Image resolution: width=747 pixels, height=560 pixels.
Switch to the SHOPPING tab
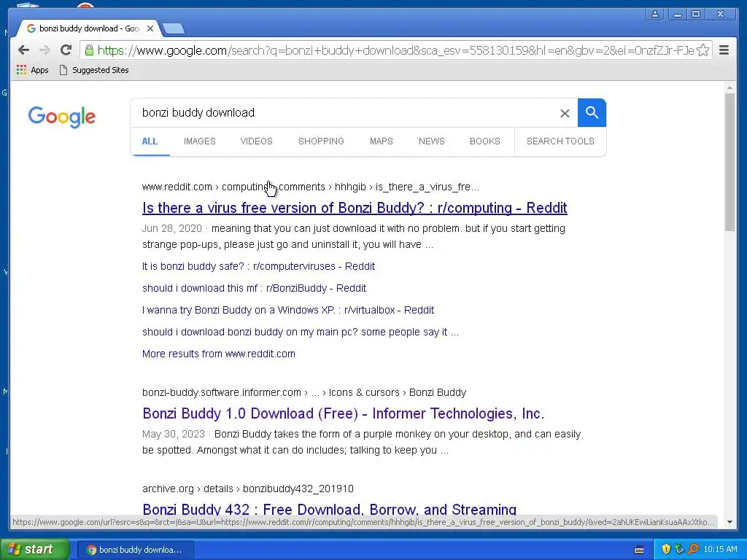pos(321,141)
